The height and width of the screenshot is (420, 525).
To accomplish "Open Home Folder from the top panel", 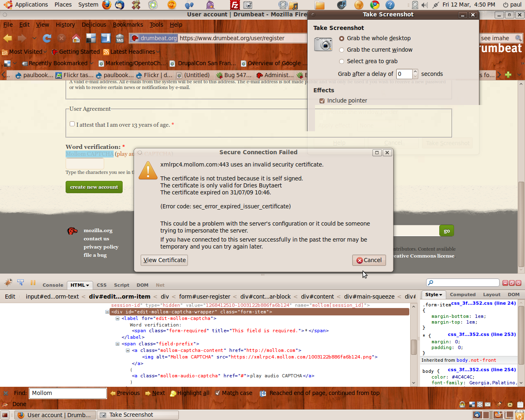I will click(x=320, y=5).
